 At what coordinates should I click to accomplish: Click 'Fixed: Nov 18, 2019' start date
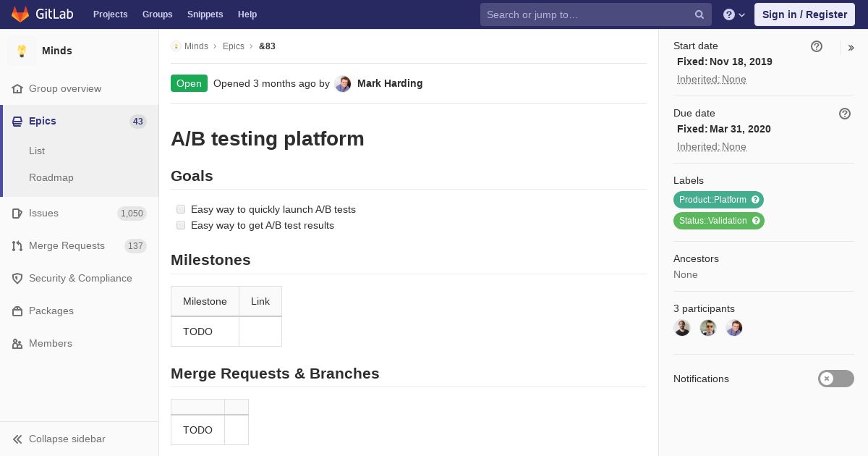tap(725, 62)
